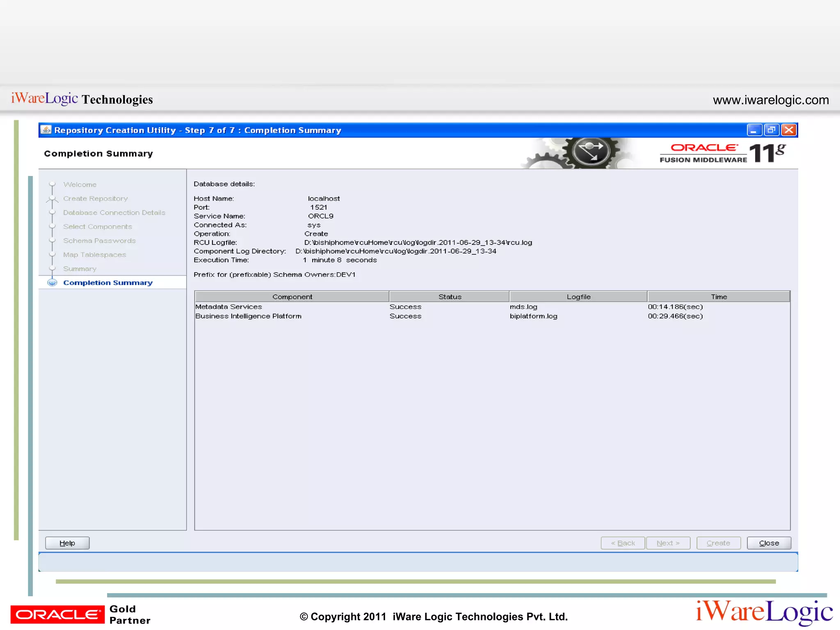Select the Select Components step
This screenshot has height=630, width=840.
pos(98,226)
